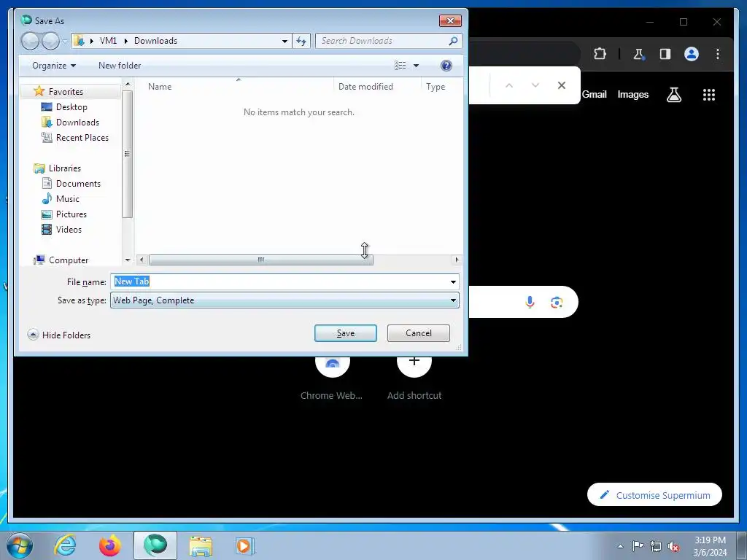Click the Save button
Viewport: 747px width, 560px height.
[x=345, y=333]
